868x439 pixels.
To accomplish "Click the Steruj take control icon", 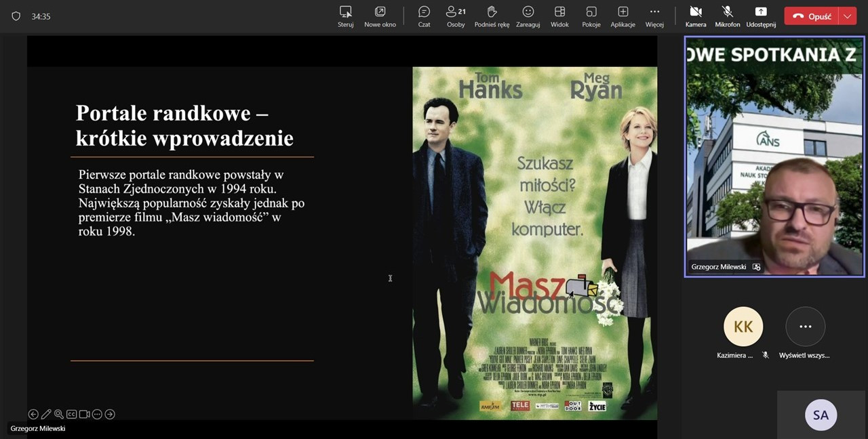I will click(346, 16).
